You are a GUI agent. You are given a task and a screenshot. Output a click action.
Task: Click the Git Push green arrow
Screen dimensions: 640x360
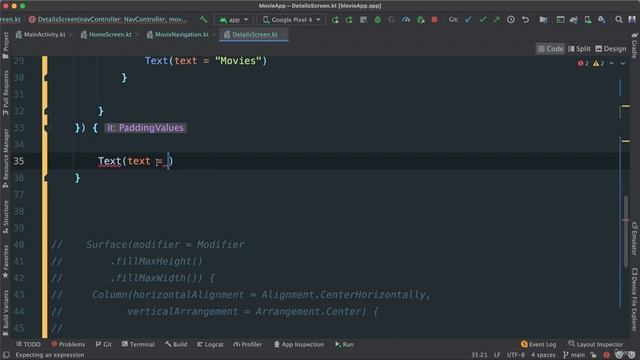click(x=496, y=20)
